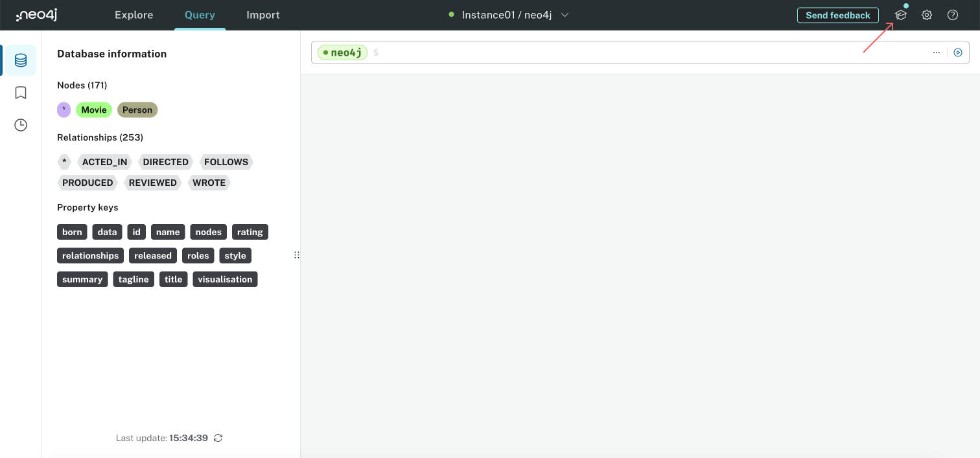This screenshot has height=458, width=980.
Task: Open the learning hub graduation cap icon
Action: pyautogui.click(x=900, y=14)
